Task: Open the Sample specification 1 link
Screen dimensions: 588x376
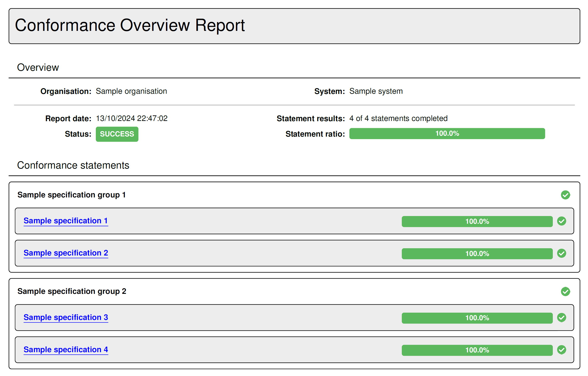Action: pos(66,221)
